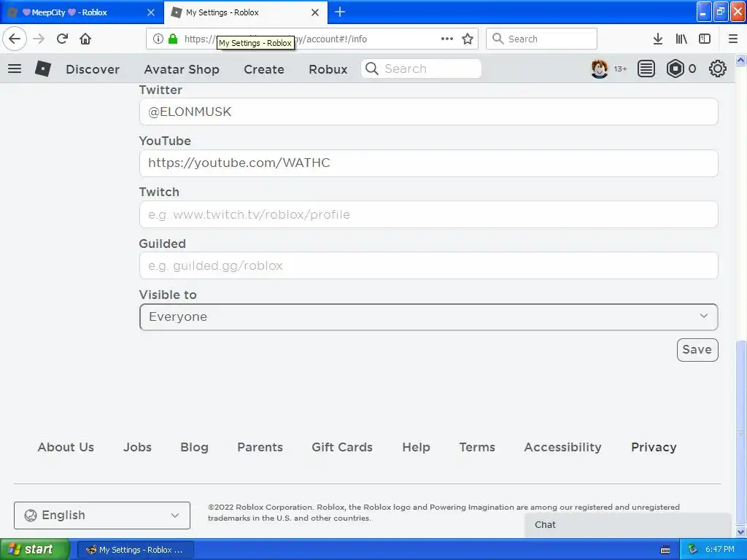Screen dimensions: 747x560
Task: Click the green padlock security icon
Action: [173, 39]
